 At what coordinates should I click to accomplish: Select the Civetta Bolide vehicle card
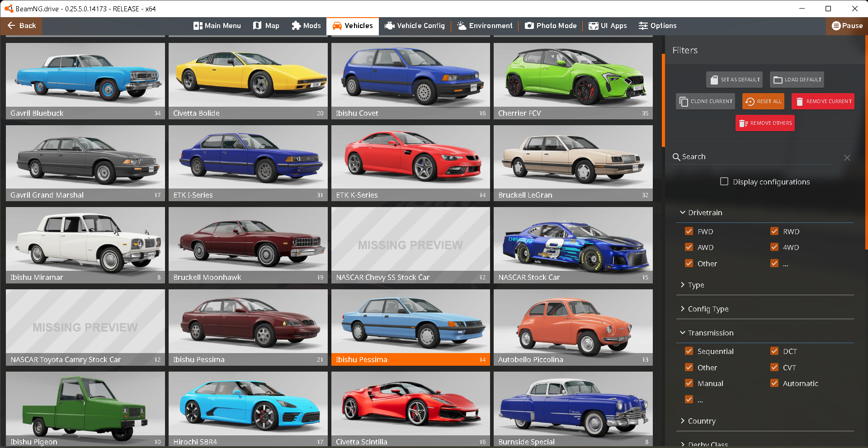(248, 81)
